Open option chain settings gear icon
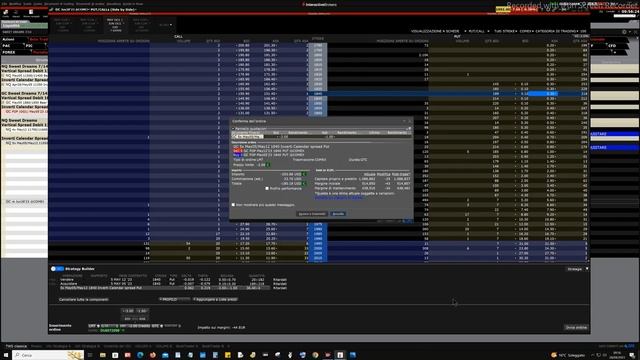640x360 pixels. tap(624, 31)
